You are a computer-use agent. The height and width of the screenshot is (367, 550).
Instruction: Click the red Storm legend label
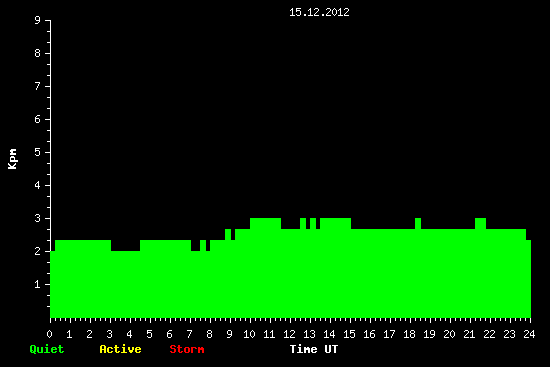click(x=187, y=349)
